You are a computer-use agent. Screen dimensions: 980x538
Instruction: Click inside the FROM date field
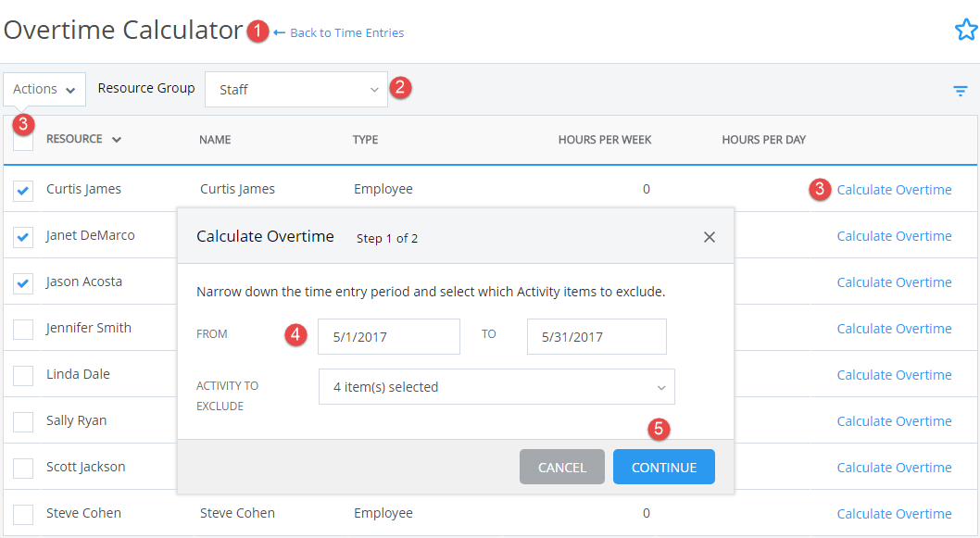(x=388, y=336)
